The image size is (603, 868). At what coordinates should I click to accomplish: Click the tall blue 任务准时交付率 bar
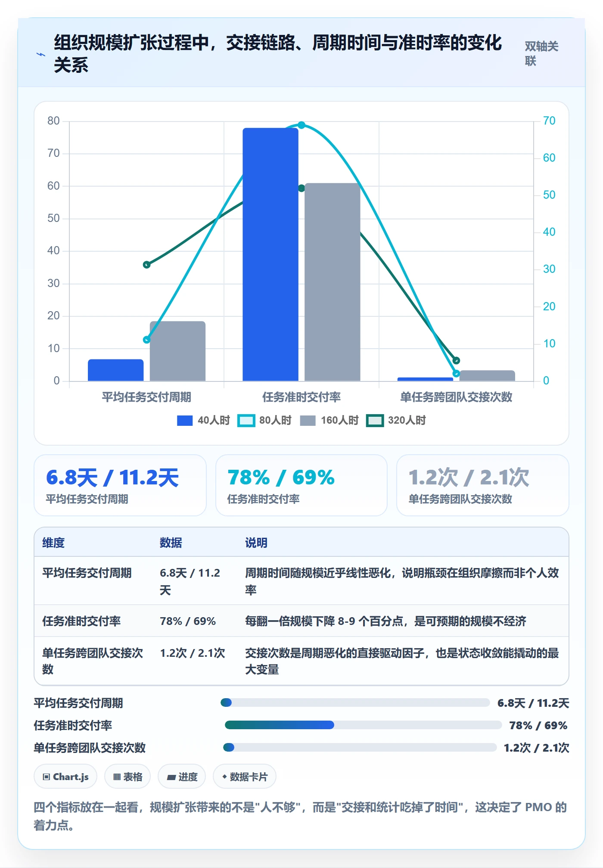pyautogui.click(x=270, y=254)
